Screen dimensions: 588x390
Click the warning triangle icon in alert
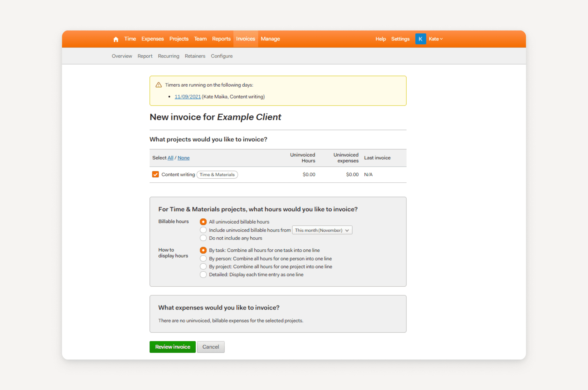click(158, 85)
